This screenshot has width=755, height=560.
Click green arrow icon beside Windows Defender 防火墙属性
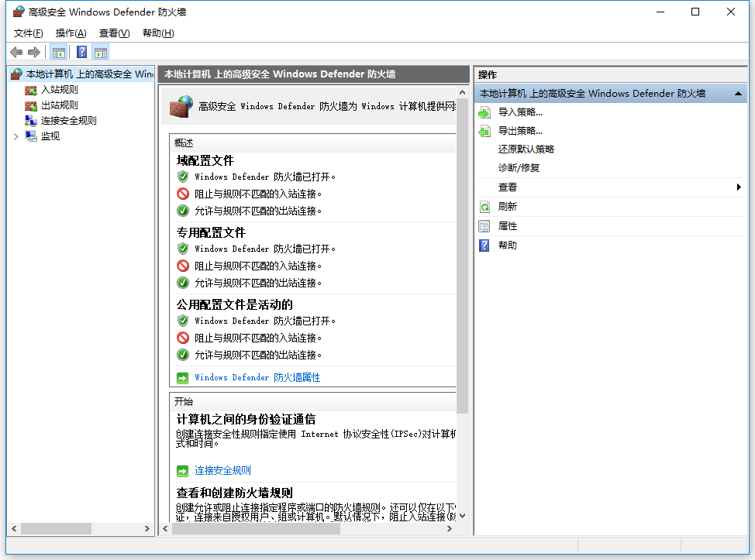182,378
